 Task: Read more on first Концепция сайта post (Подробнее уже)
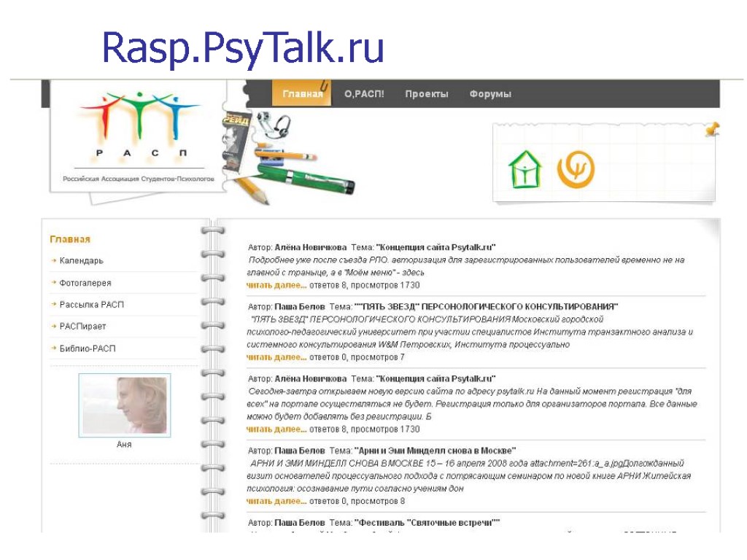276,285
